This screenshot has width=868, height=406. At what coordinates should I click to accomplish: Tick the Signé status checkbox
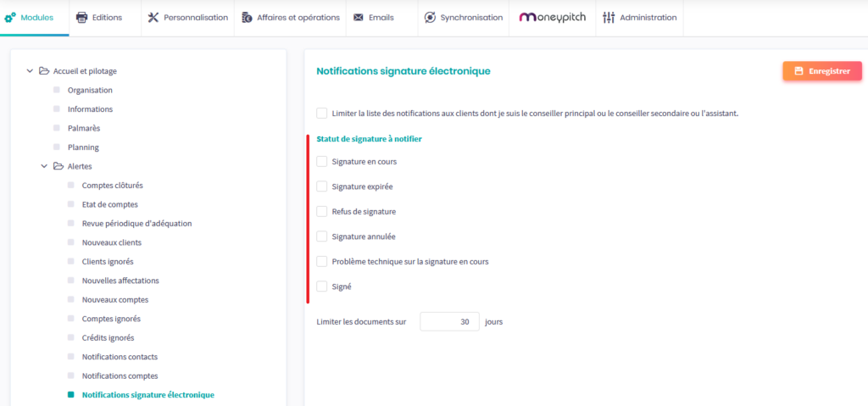(321, 286)
